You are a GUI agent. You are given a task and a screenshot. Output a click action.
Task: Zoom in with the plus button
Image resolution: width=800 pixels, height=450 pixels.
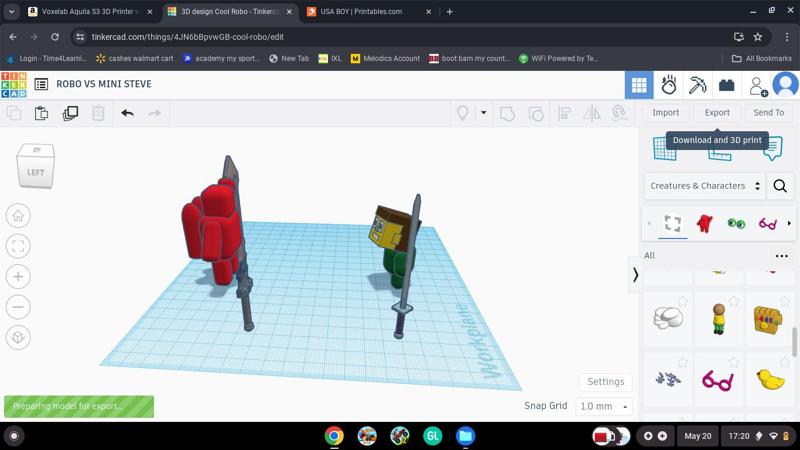18,277
